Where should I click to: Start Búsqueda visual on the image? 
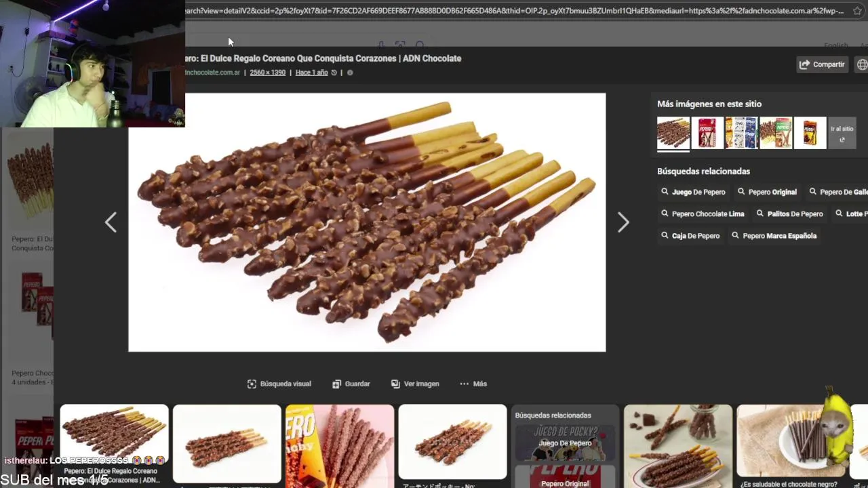tap(279, 384)
